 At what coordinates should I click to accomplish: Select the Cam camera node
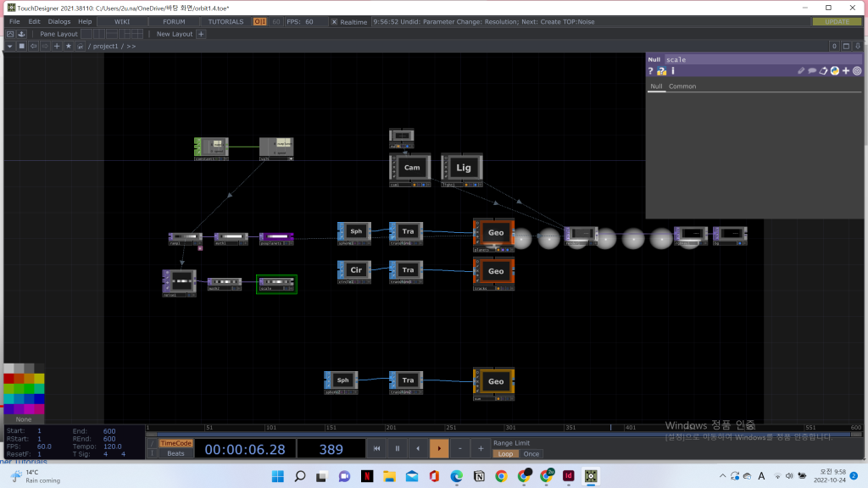pos(410,169)
